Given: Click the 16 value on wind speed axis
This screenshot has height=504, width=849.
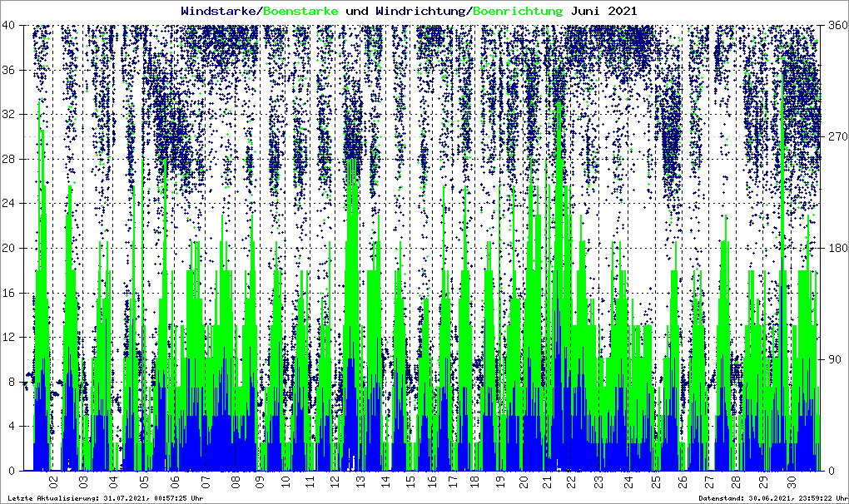Looking at the screenshot, I should click(8, 293).
